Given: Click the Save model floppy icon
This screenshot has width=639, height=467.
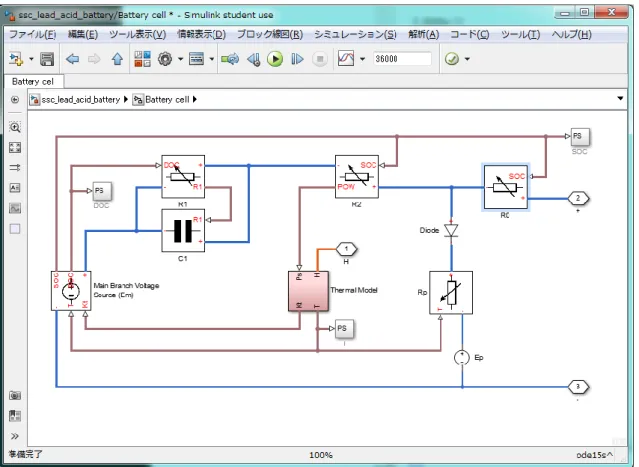Looking at the screenshot, I should click(x=47, y=59).
